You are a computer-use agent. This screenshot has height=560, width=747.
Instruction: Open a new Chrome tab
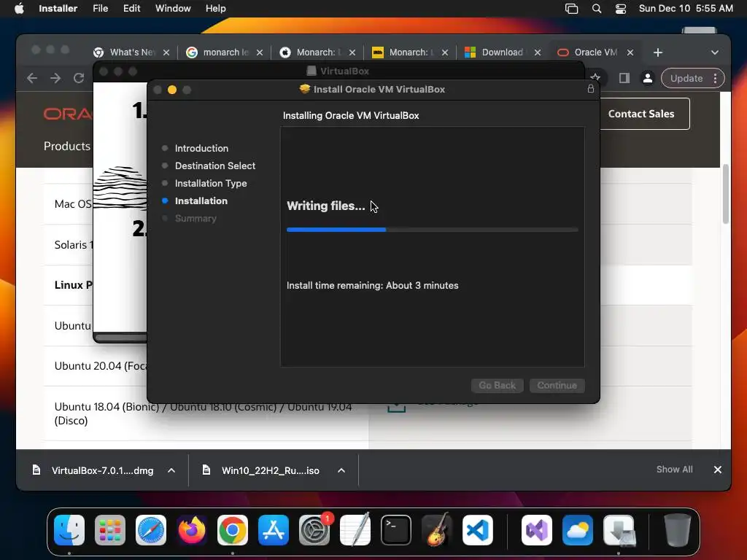click(x=658, y=52)
